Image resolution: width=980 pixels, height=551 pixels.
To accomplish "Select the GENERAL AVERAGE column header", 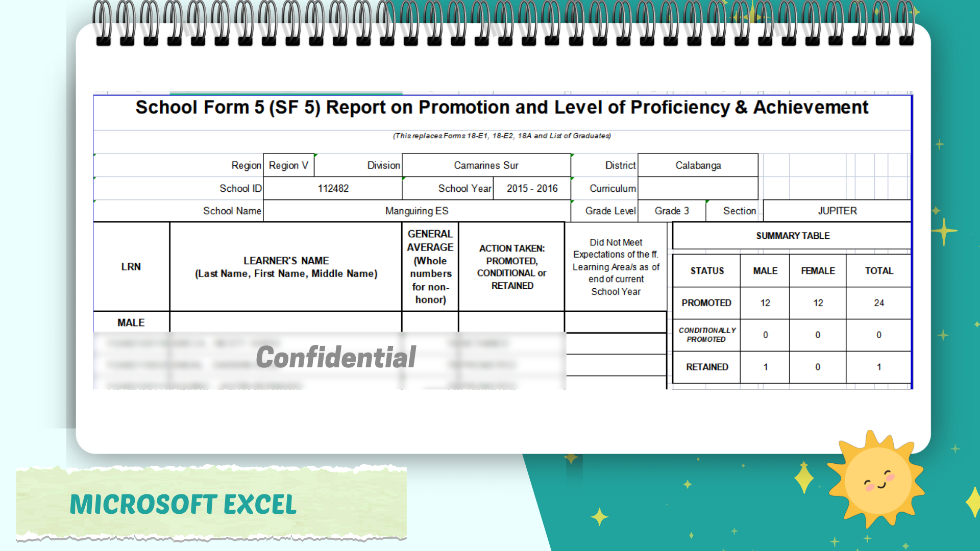I will [x=430, y=266].
